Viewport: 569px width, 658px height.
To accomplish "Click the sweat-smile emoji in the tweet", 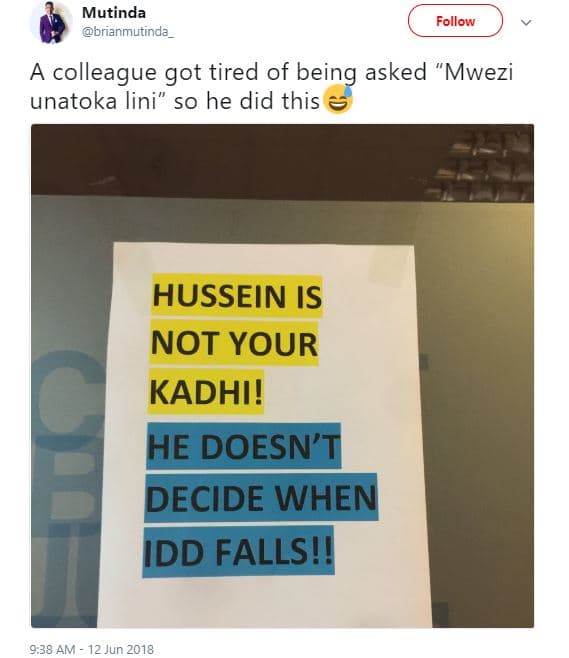I will coord(339,100).
